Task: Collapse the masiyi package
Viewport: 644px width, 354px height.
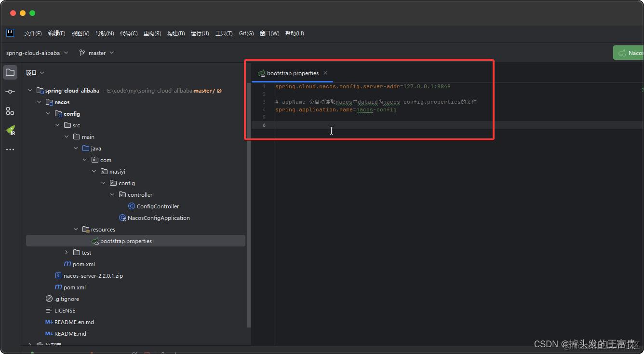Action: [94, 172]
